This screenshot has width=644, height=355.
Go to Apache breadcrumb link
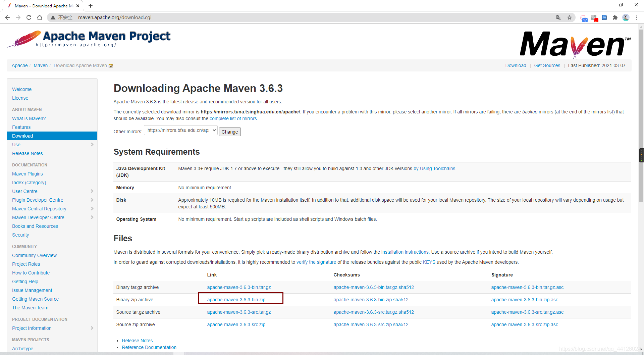(20, 65)
